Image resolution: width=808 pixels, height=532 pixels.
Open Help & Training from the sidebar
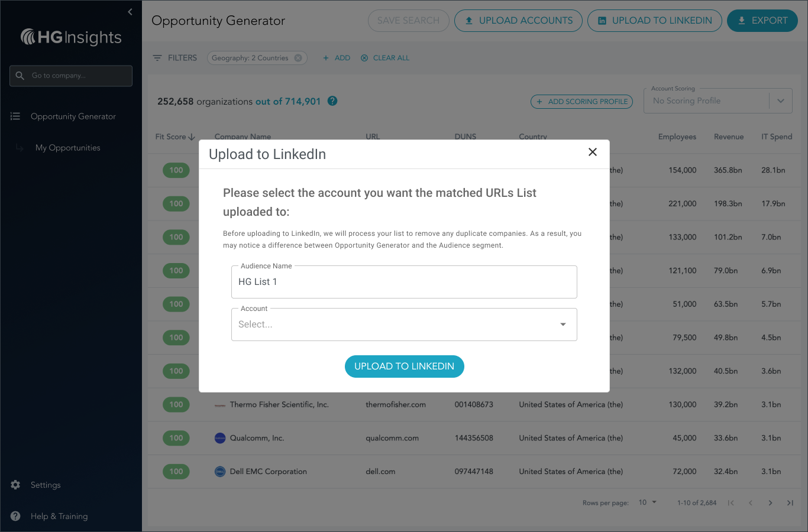(x=59, y=516)
